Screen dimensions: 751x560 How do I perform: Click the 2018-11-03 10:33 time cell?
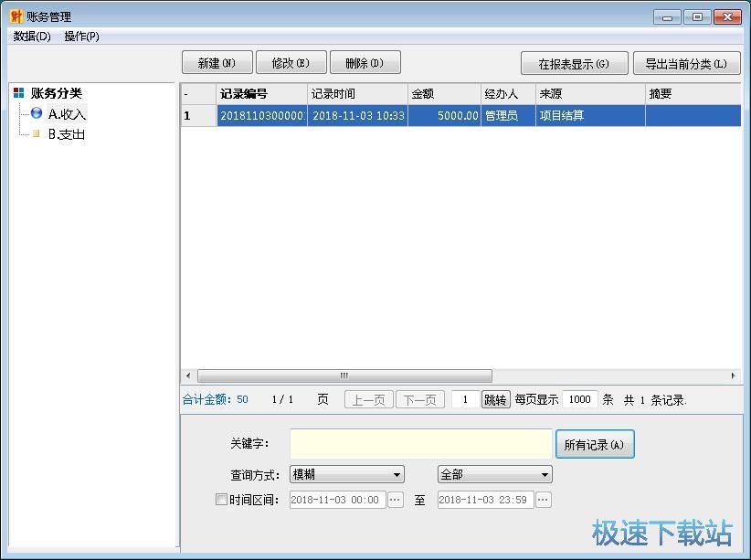(358, 115)
